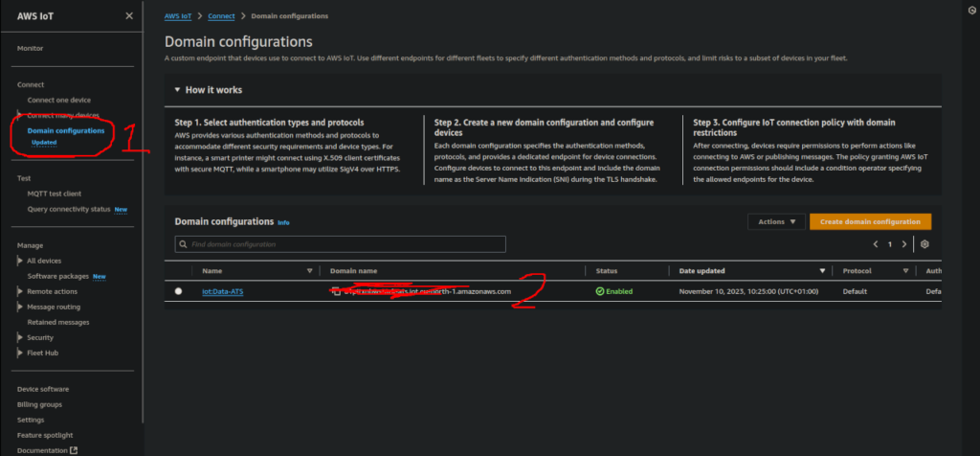Screen dimensions: 980x456
Task: Expand Fleet Hub in sidebar
Action: pos(20,353)
